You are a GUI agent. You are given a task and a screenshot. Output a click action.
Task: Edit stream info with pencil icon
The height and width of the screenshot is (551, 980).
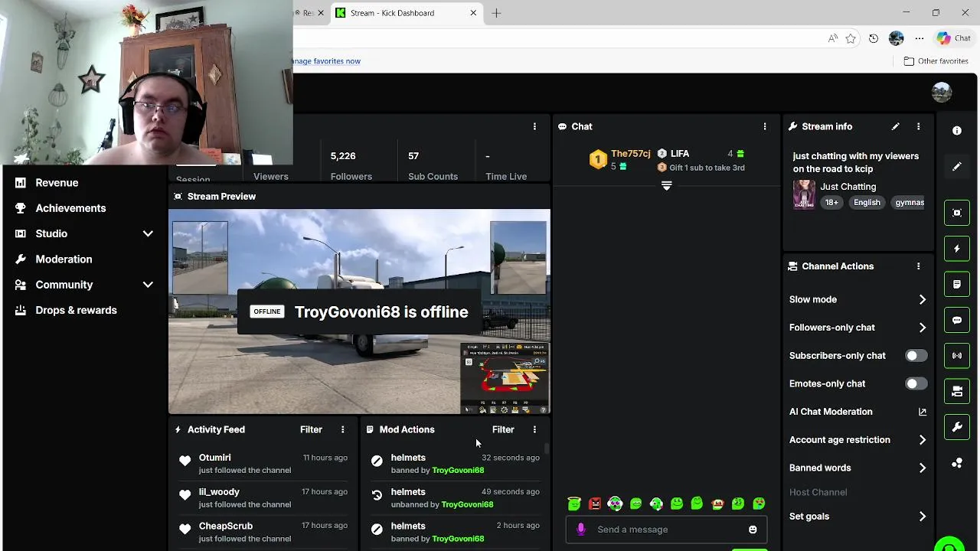895,126
